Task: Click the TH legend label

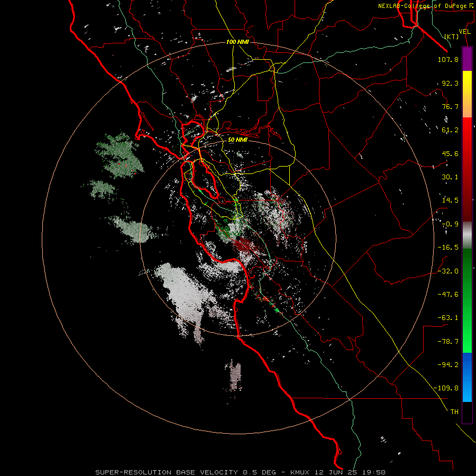Action: point(454,412)
